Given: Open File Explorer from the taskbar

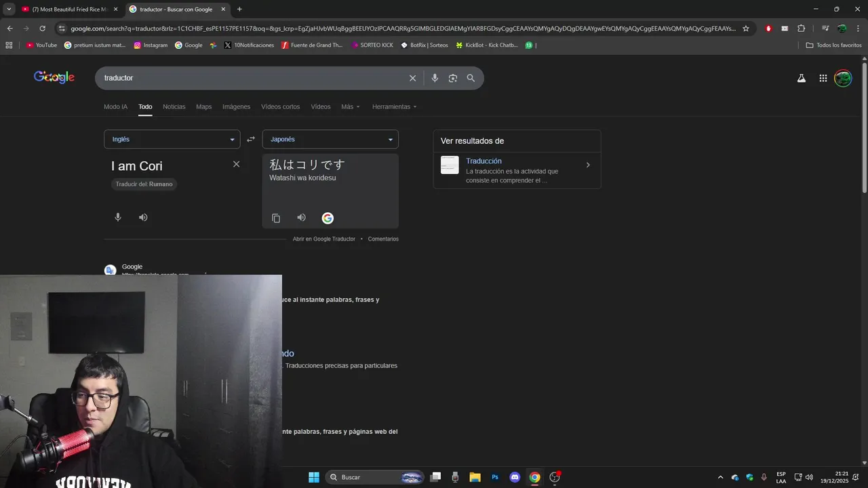Looking at the screenshot, I should click(475, 477).
